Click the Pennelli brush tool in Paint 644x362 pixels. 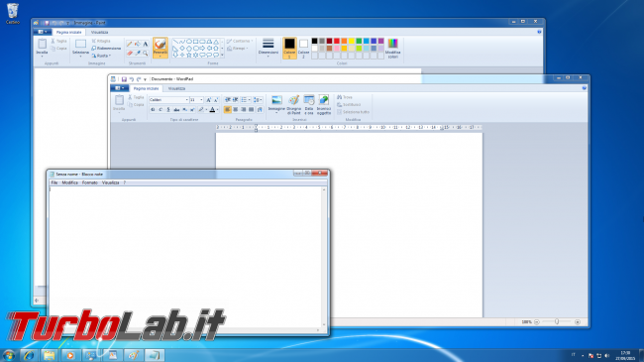[x=161, y=48]
